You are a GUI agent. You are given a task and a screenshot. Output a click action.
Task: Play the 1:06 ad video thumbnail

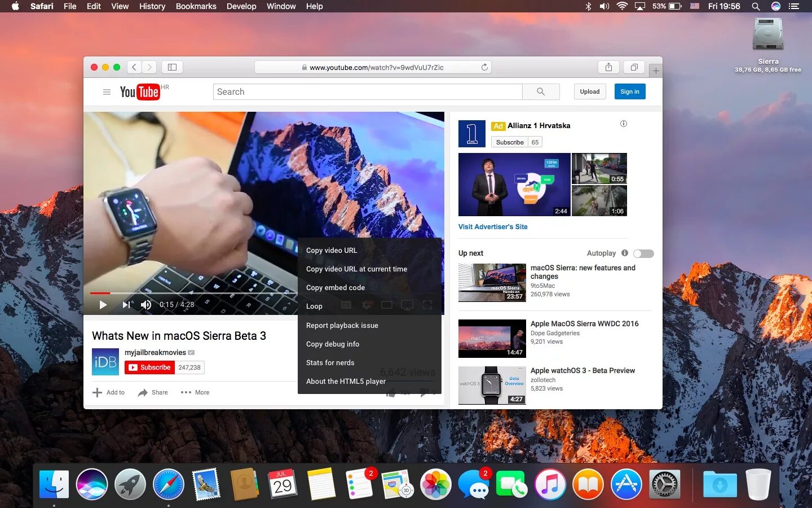click(x=599, y=201)
